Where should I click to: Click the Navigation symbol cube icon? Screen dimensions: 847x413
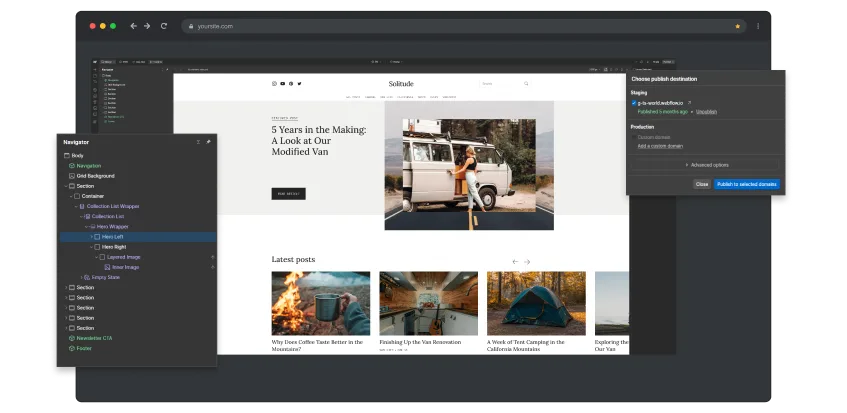71,166
